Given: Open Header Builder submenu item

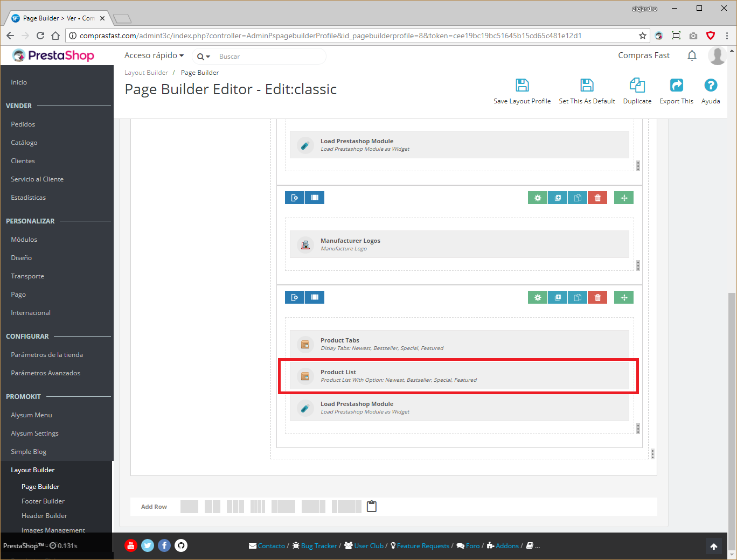Looking at the screenshot, I should [44, 516].
